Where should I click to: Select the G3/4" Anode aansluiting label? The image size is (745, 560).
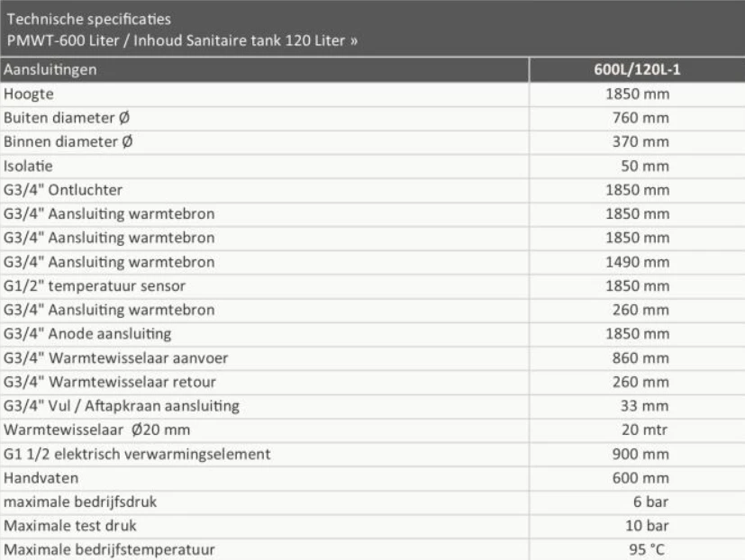(x=87, y=334)
